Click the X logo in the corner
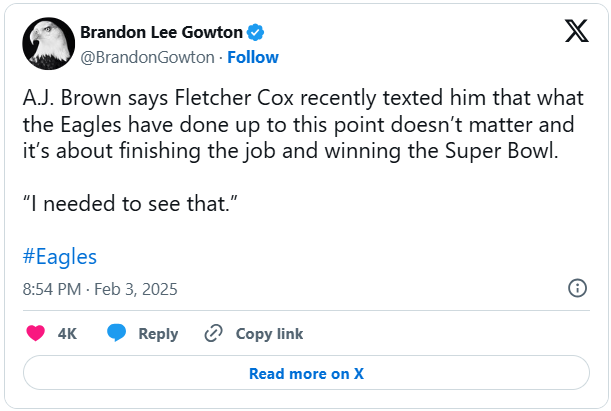 coord(577,31)
